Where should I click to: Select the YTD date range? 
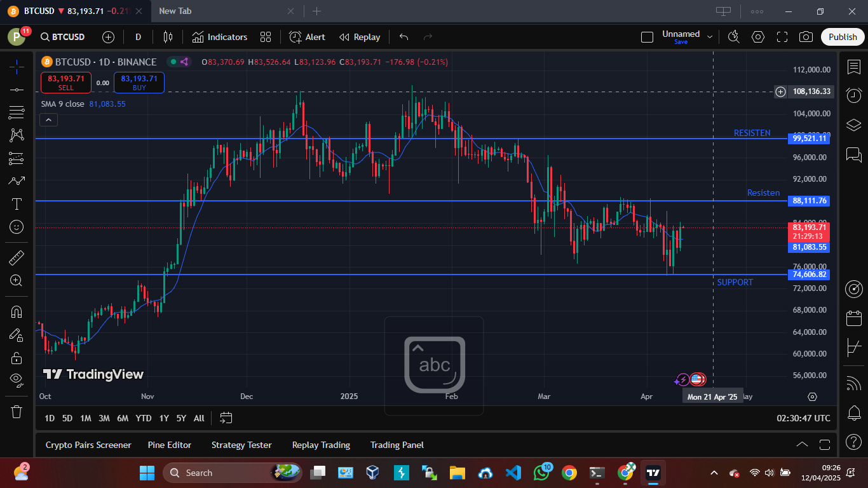point(144,418)
